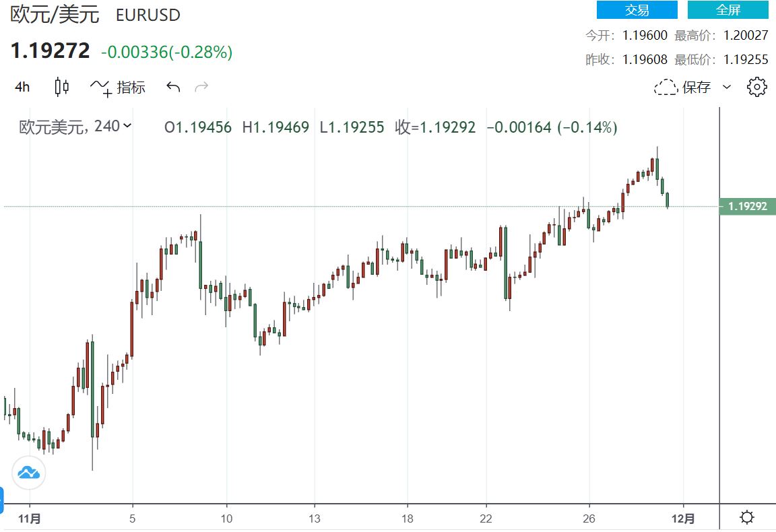The width and height of the screenshot is (776, 532).
Task: Click the blue tab on the left edge
Action: pyautogui.click(x=2, y=500)
